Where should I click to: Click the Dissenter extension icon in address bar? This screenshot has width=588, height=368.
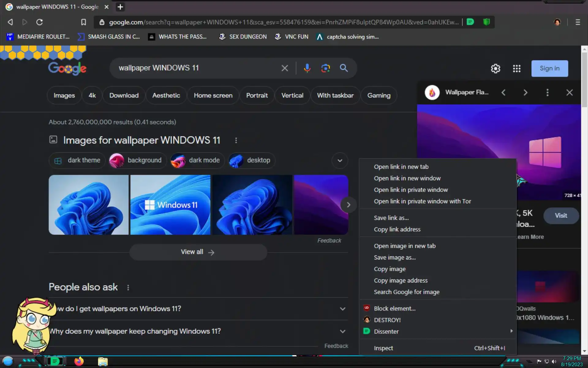(x=470, y=22)
